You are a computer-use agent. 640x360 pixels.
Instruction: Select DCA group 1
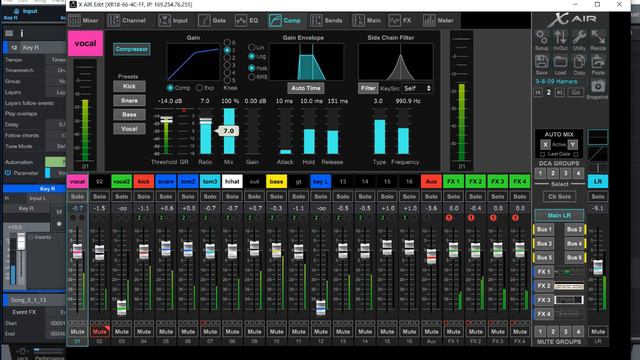[x=540, y=173]
